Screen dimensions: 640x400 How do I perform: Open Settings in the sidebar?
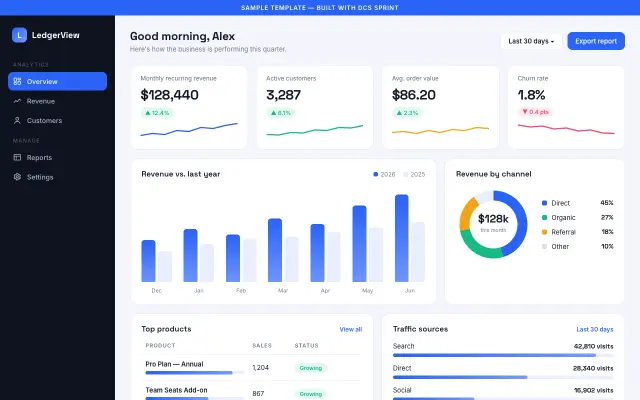tap(58, 177)
